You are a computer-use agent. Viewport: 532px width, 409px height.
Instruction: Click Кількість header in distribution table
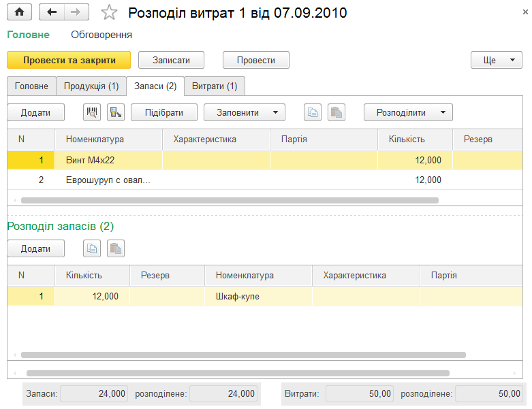click(92, 275)
